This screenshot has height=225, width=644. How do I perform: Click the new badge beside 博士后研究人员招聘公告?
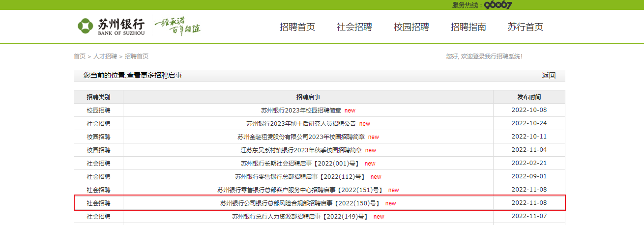tap(365, 124)
